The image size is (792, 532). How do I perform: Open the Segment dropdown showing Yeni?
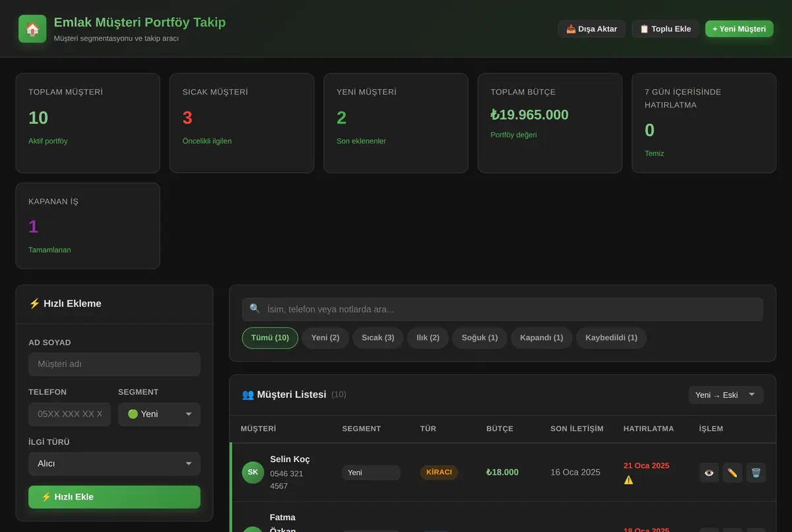(159, 415)
